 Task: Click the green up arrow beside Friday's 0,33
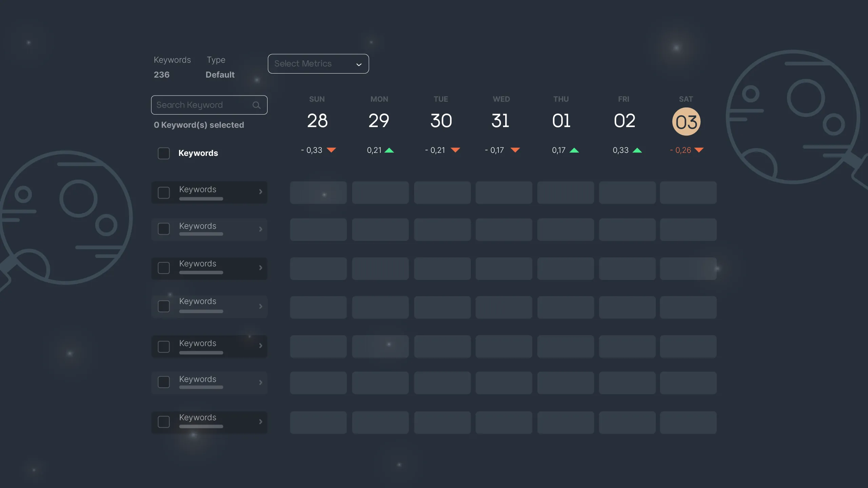coord(637,150)
